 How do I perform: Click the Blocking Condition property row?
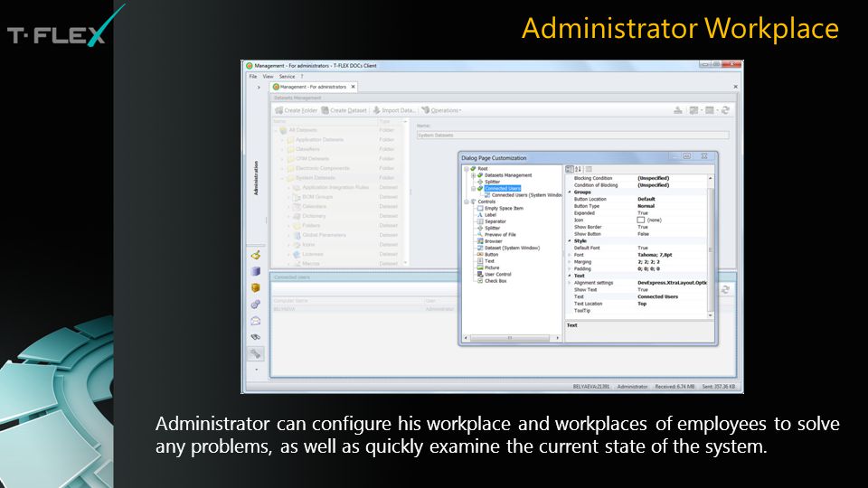click(636, 178)
